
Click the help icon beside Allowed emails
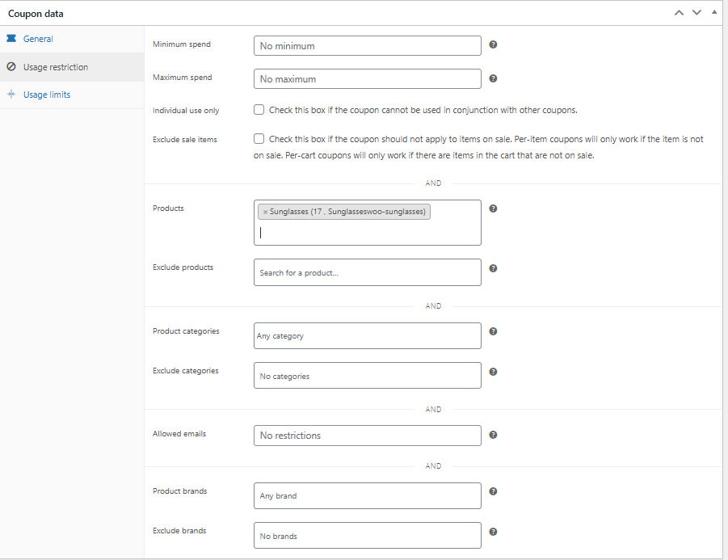coord(493,435)
